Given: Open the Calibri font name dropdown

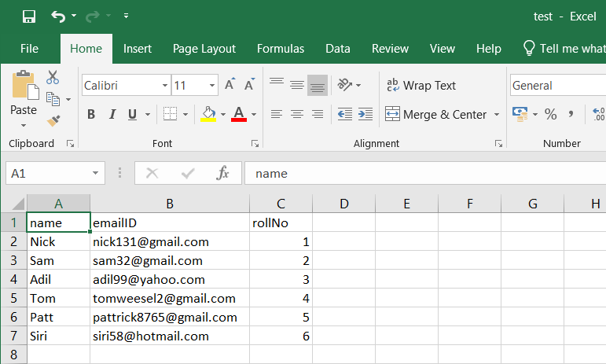Looking at the screenshot, I should pyautogui.click(x=165, y=86).
